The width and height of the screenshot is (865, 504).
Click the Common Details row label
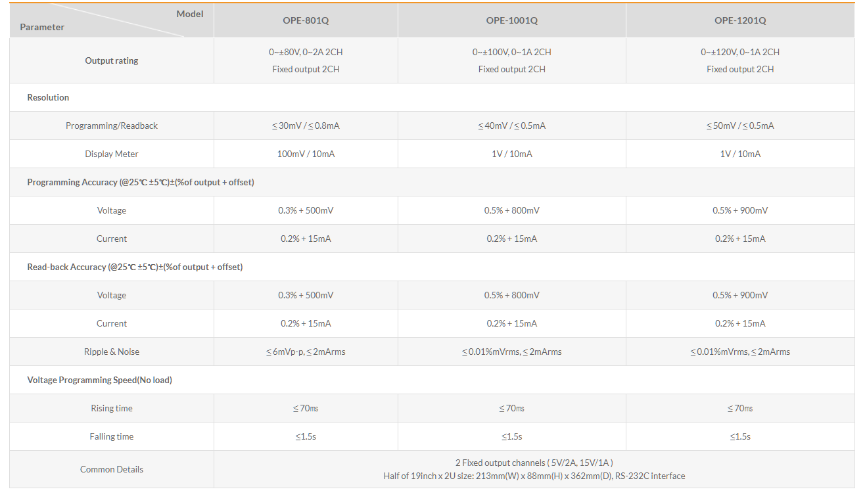[112, 469]
